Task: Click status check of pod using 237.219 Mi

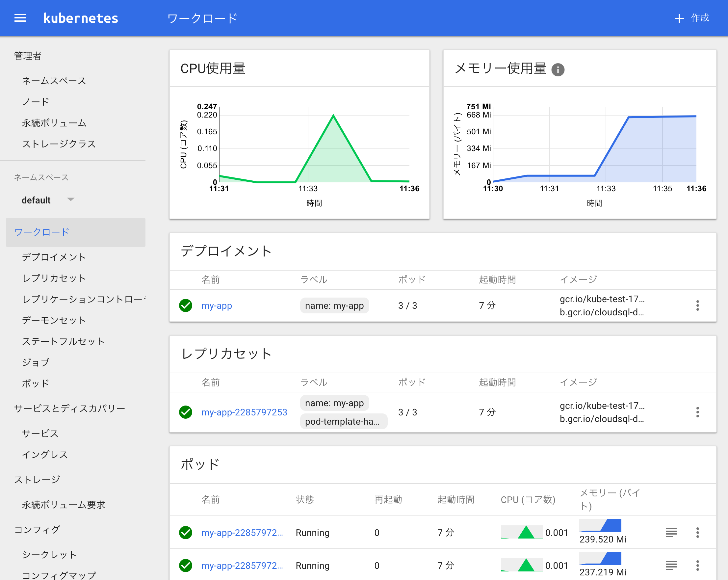Action: pos(186,566)
